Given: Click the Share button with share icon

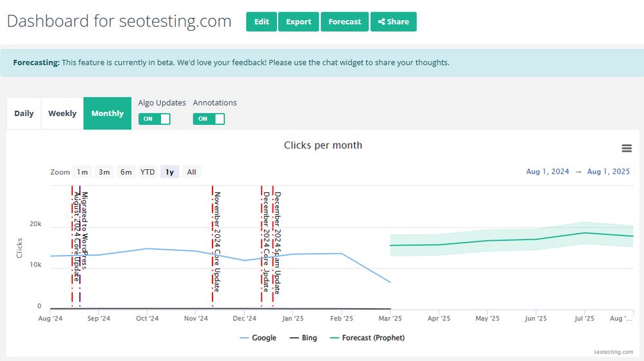Looking at the screenshot, I should 393,22.
